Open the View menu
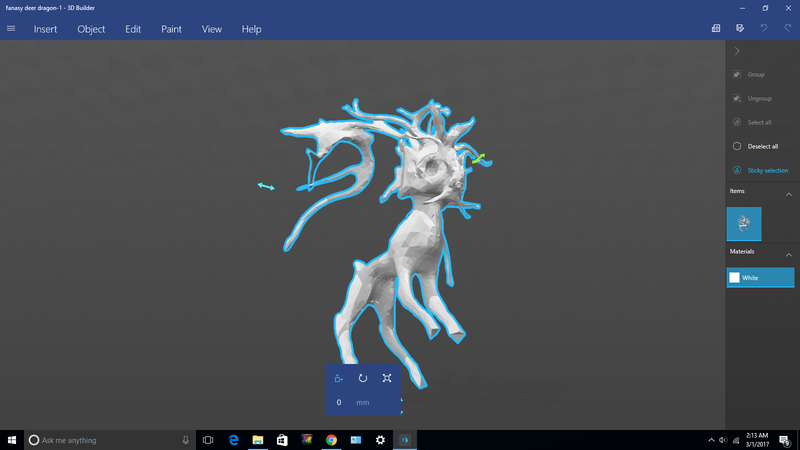Image resolution: width=800 pixels, height=450 pixels. tap(211, 29)
